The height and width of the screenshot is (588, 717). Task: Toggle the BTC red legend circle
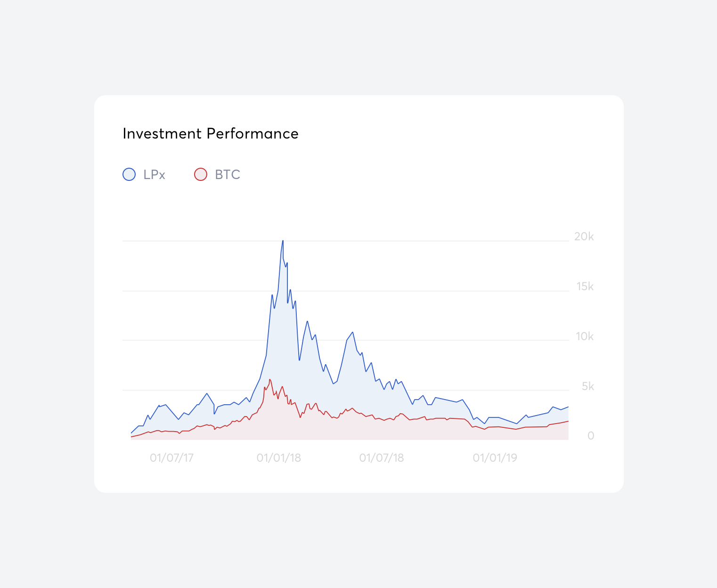(201, 174)
